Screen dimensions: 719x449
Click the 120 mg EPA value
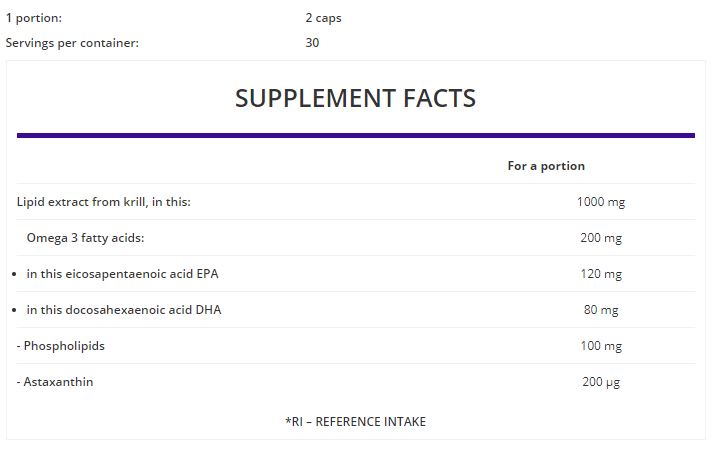tap(601, 274)
